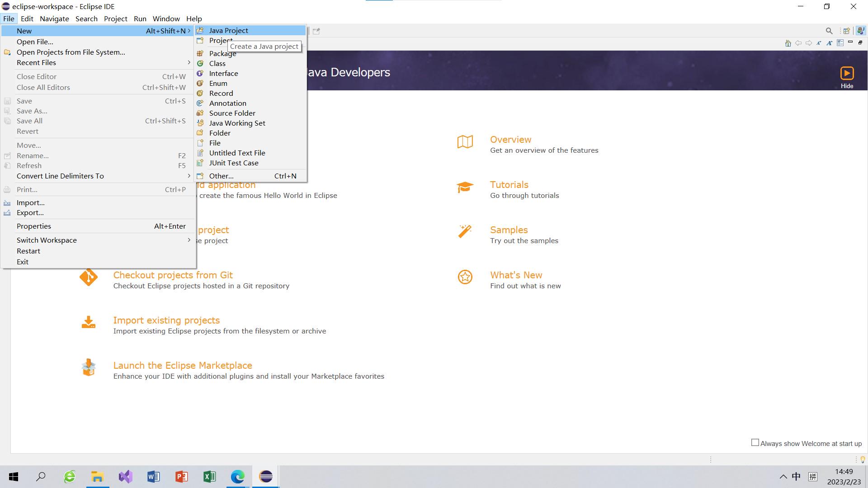The width and height of the screenshot is (868, 488).
Task: Click Navigate Forward arrow in Welcome toolbar
Action: coord(809,43)
